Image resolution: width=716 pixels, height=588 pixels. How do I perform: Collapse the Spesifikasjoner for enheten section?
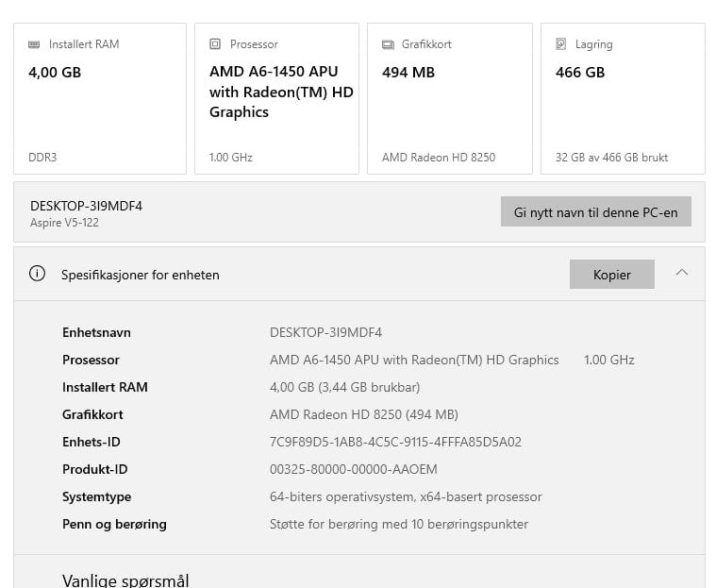[x=682, y=273]
